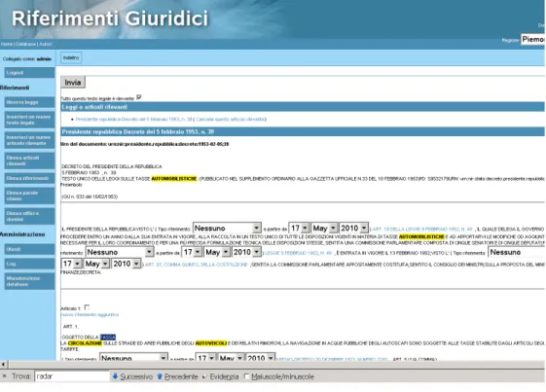Tick the Articolo 1 checkbox

(87, 307)
